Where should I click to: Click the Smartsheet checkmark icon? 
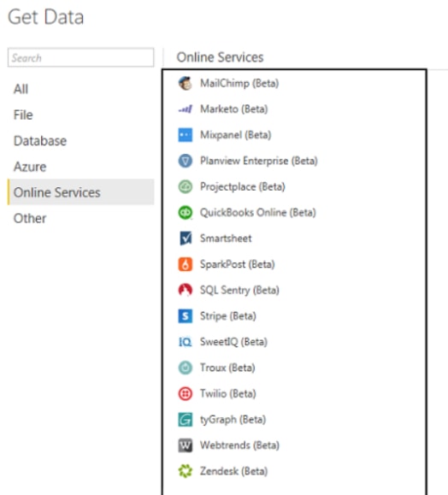[186, 239]
